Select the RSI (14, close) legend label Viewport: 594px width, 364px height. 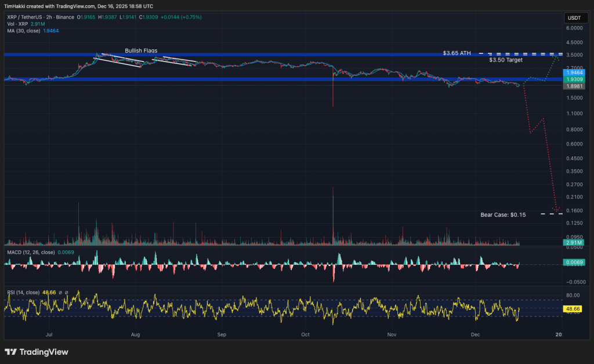23,293
